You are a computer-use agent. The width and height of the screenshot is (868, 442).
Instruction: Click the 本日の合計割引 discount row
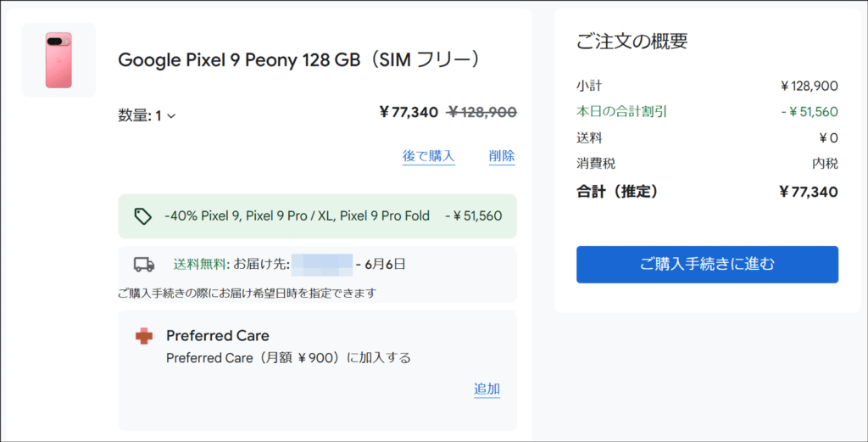point(707,112)
